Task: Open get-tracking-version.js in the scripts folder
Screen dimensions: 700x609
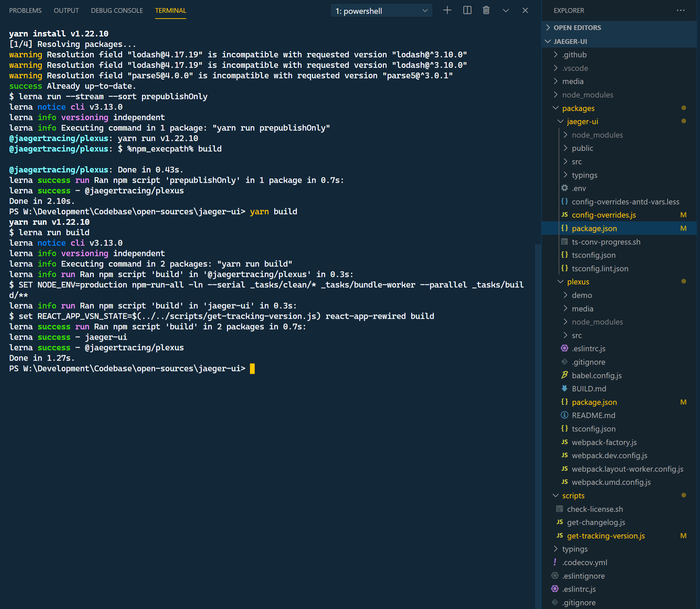Action: tap(606, 535)
